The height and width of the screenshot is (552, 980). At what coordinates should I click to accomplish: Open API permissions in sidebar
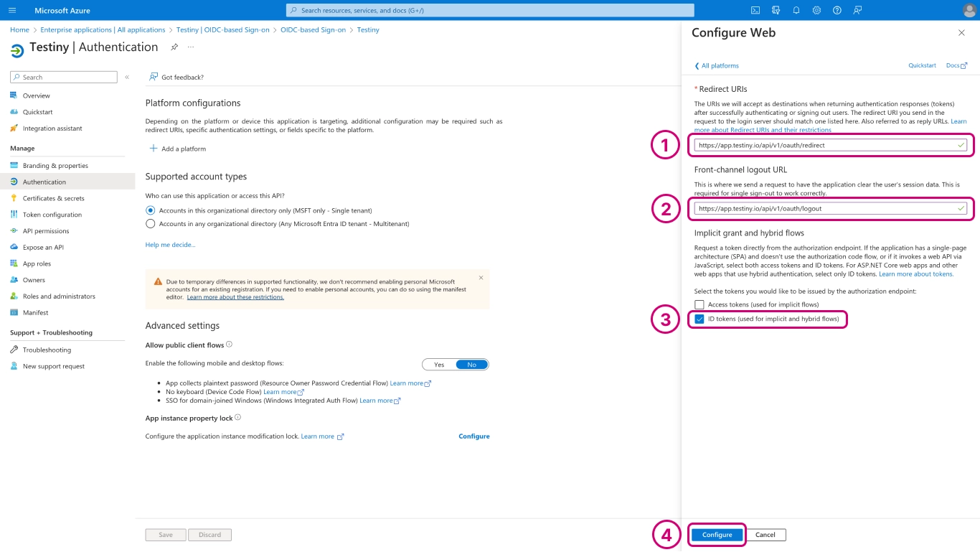point(46,231)
